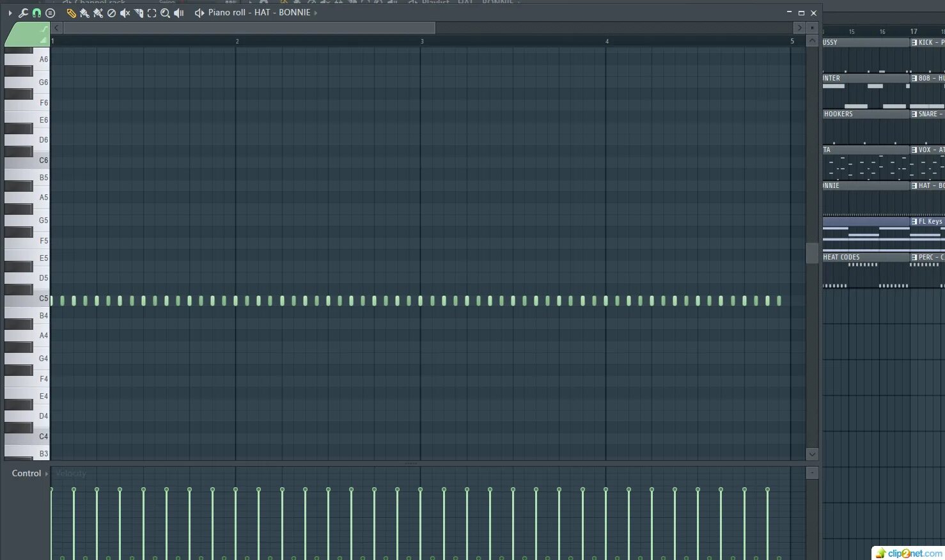
Task: Click the vertical scrollbar thumb
Action: click(x=812, y=253)
